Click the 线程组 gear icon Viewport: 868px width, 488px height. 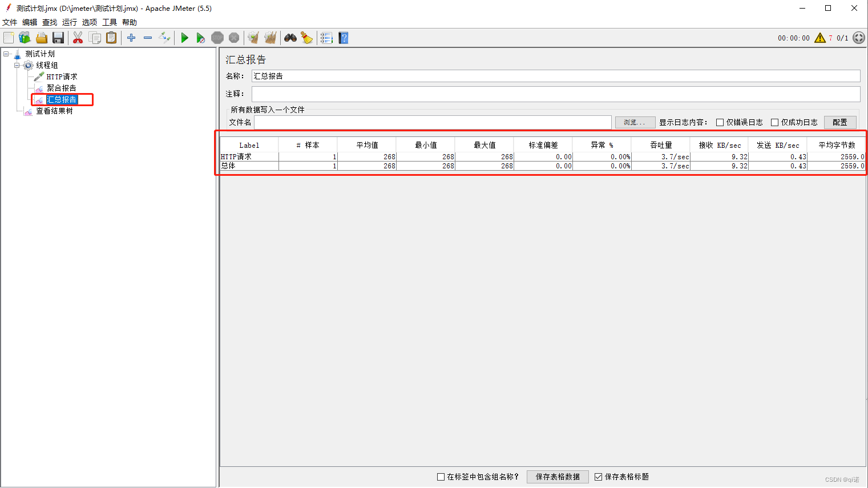28,65
